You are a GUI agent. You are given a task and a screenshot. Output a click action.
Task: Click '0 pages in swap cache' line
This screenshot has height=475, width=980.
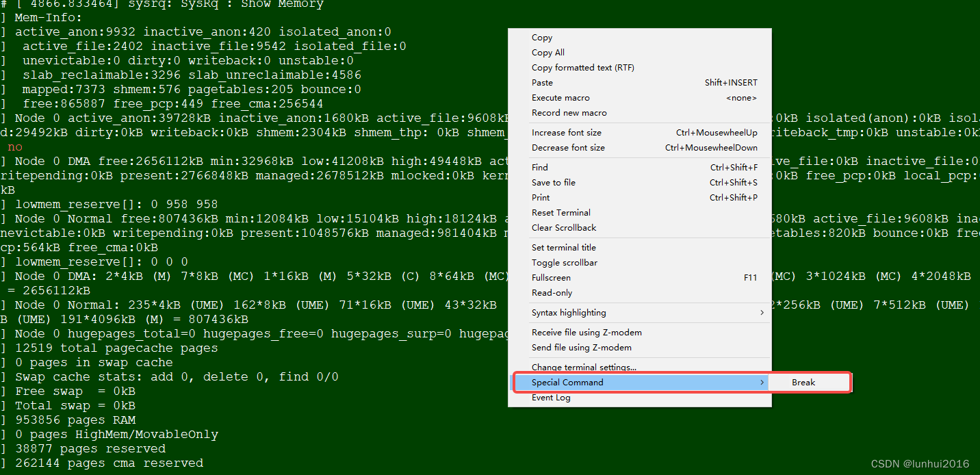pyautogui.click(x=94, y=363)
